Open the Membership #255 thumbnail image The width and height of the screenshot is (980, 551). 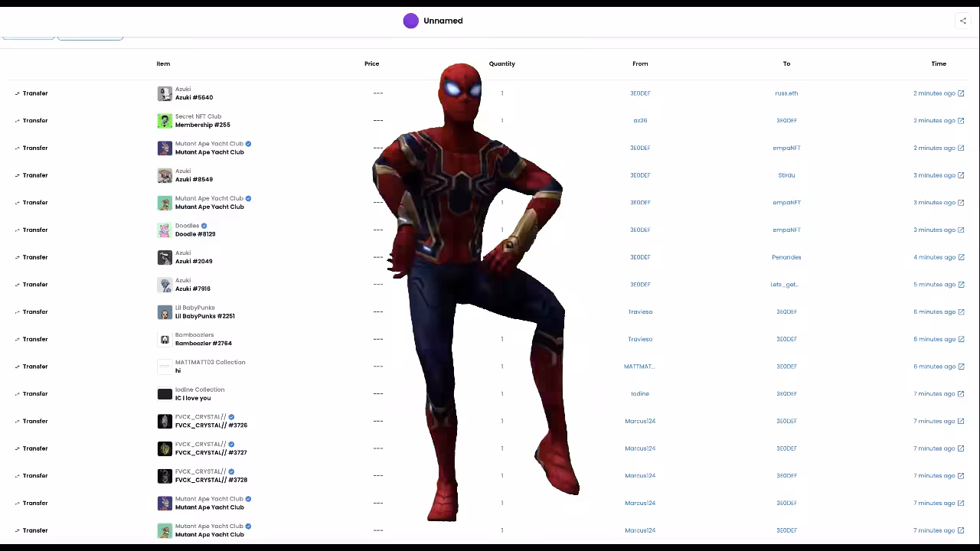(x=165, y=121)
